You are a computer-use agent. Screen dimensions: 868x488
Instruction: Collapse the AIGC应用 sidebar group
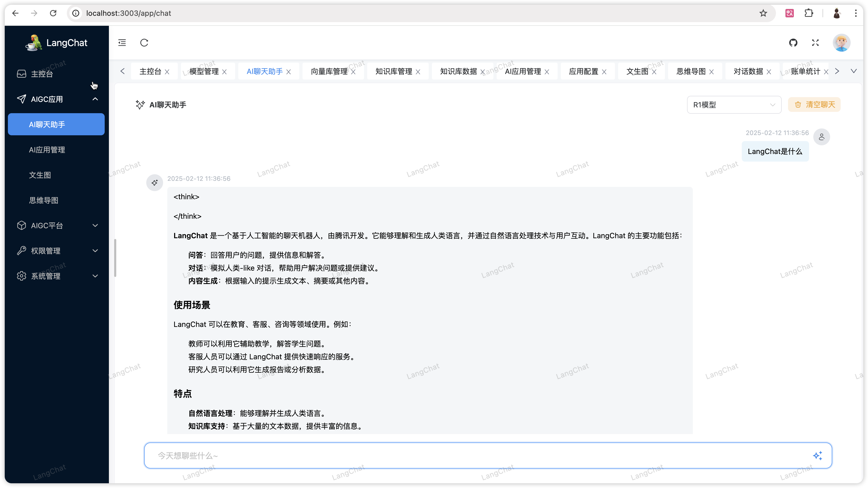tap(56, 99)
